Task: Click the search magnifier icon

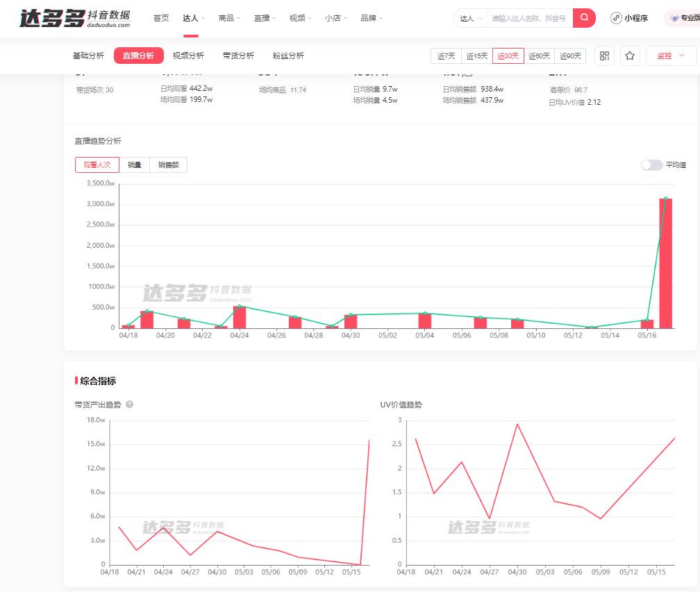Action: 583,17
